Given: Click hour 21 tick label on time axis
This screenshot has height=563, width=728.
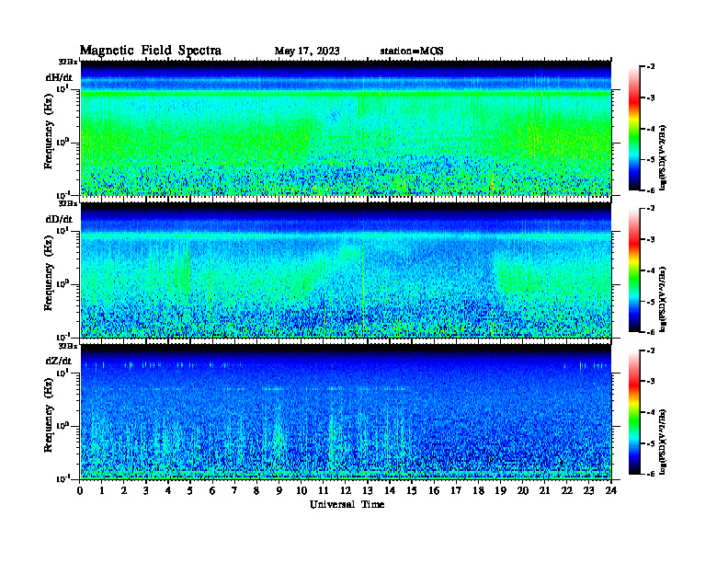Looking at the screenshot, I should (544, 491).
